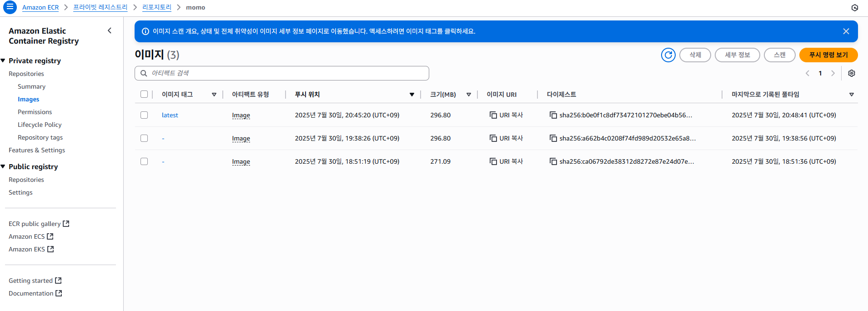The width and height of the screenshot is (868, 311).
Task: Check the box for 19:38:26 image row
Action: (x=144, y=138)
